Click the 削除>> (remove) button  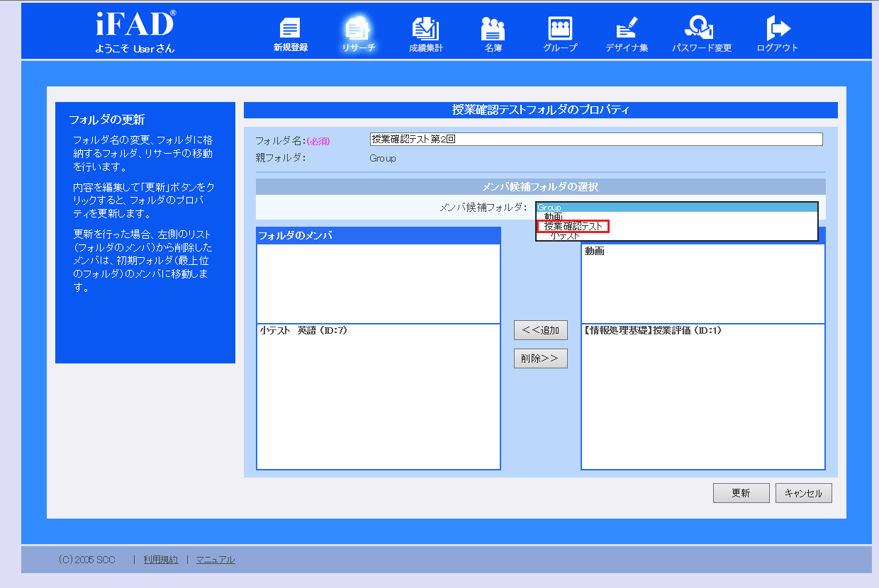point(540,358)
